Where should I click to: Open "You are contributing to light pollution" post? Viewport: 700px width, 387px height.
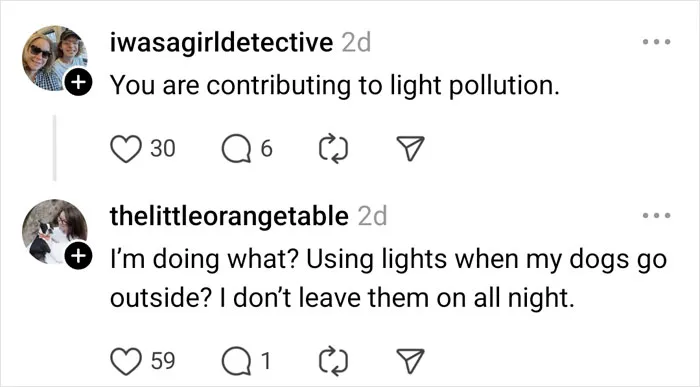(x=334, y=85)
